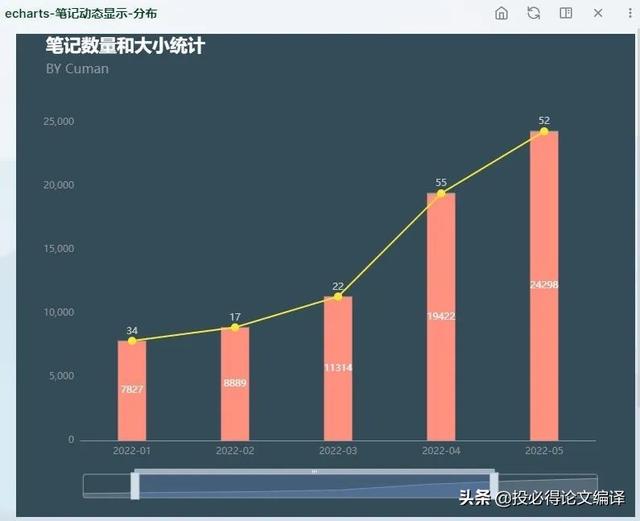Click the 2022-04 bar labeled 19422
The width and height of the screenshot is (640, 521).
(441, 316)
